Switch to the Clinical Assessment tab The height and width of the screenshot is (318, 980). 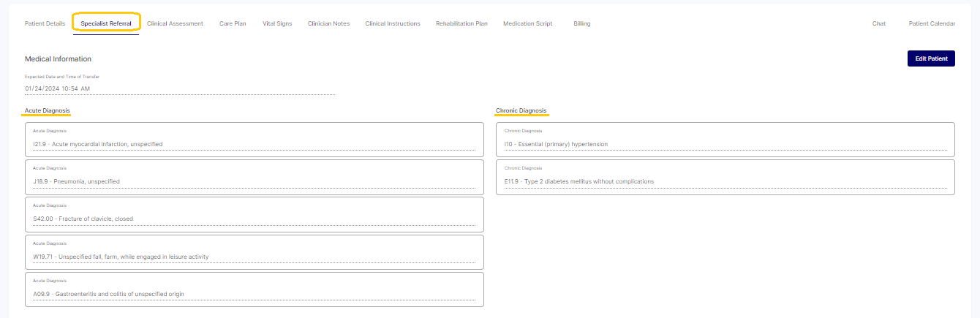pos(175,23)
